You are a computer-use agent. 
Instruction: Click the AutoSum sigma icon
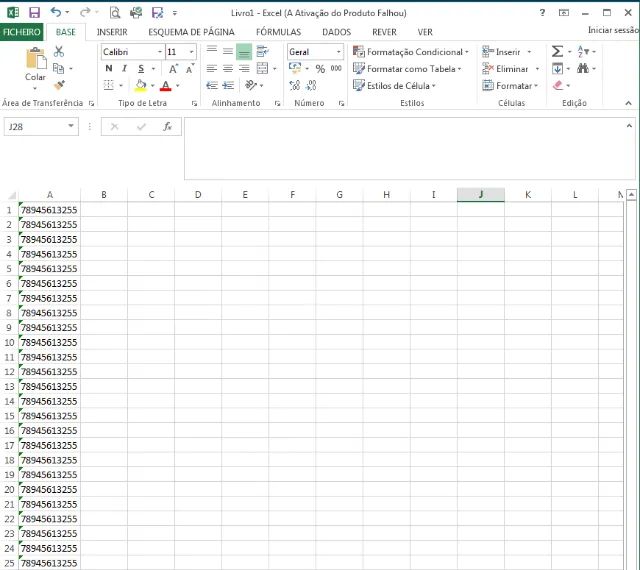[558, 51]
